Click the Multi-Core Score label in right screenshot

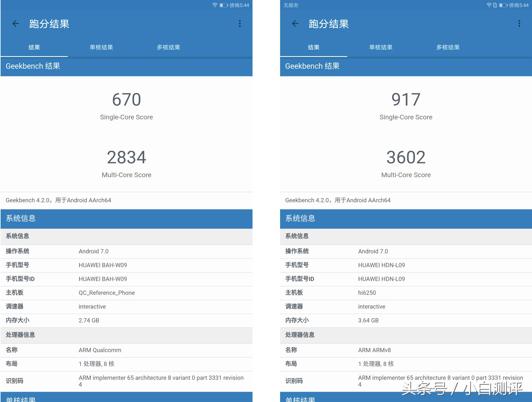[x=406, y=175]
